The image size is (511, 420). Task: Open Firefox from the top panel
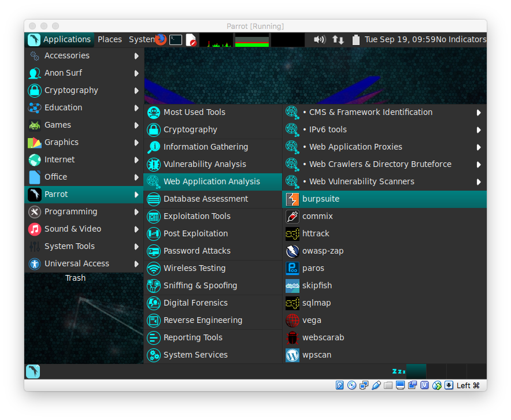tap(161, 39)
